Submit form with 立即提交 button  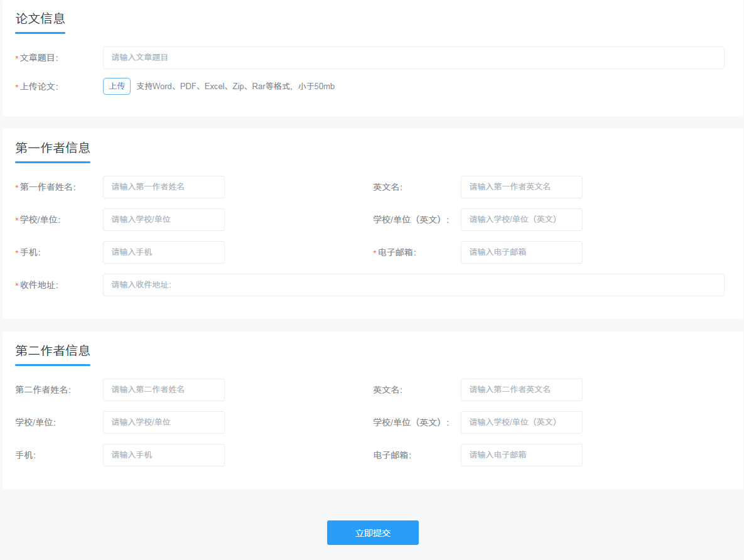coord(373,532)
